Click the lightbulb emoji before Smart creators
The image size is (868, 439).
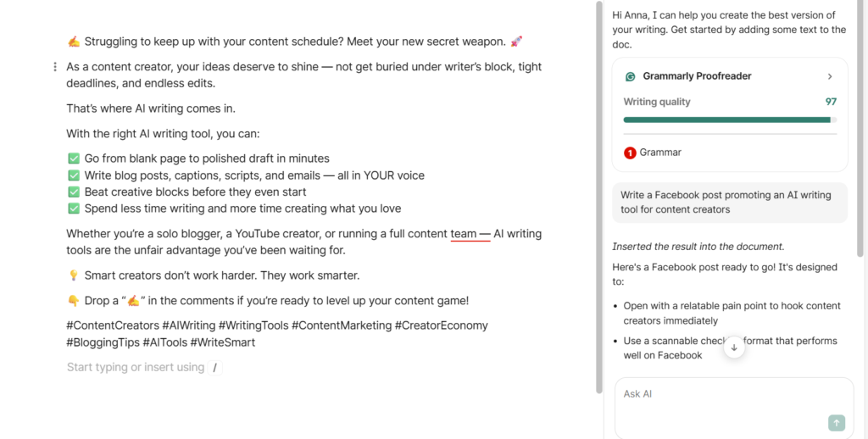pyautogui.click(x=74, y=275)
